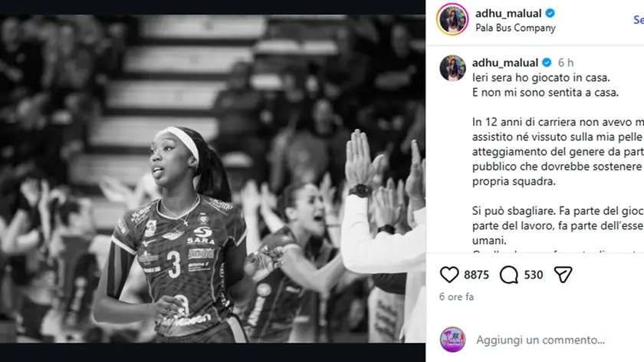Click the 530 comments count
Viewport: 644px width, 362px height.
pyautogui.click(x=534, y=275)
